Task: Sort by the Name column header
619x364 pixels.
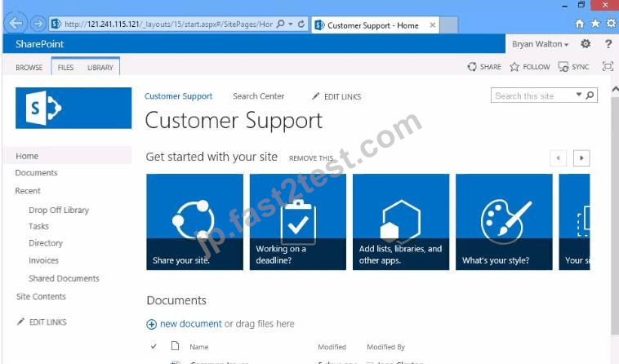Action: [199, 347]
